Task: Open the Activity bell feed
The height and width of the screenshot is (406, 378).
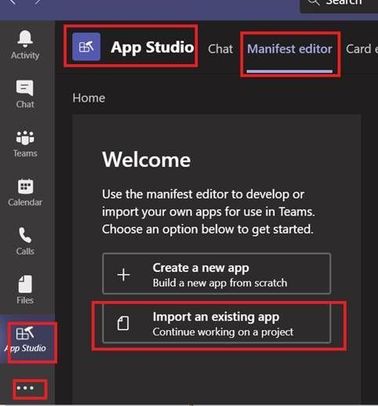Action: [x=25, y=45]
